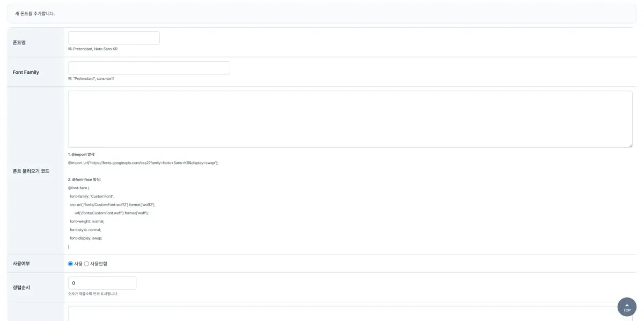The height and width of the screenshot is (321, 644).
Task: Click the "Pretendard", sans-serif example hint
Action: pyautogui.click(x=91, y=78)
